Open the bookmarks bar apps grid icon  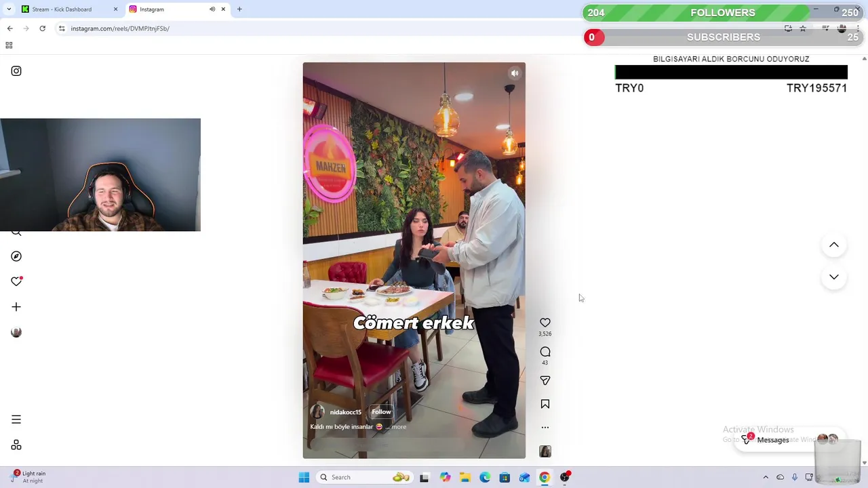click(9, 45)
